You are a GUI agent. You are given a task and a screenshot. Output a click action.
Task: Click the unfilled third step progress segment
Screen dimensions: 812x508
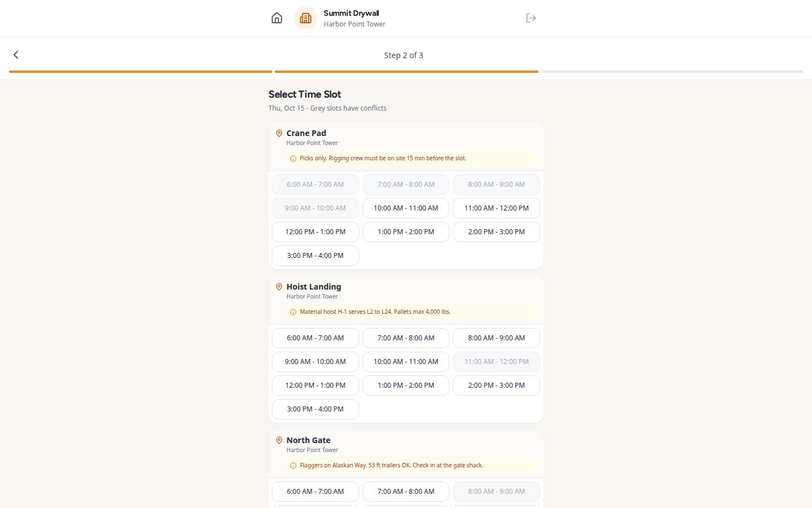tap(672, 72)
